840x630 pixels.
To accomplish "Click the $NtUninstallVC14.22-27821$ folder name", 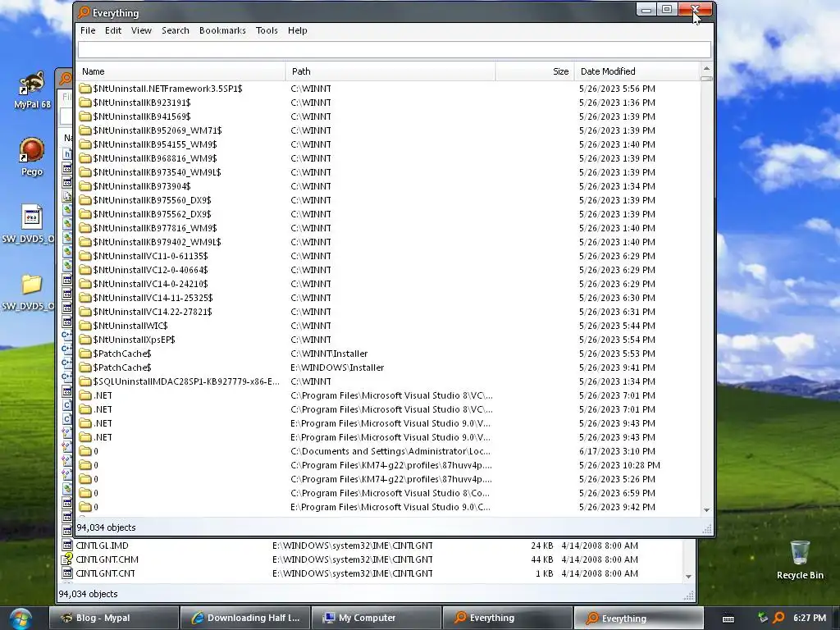I will coord(153,312).
